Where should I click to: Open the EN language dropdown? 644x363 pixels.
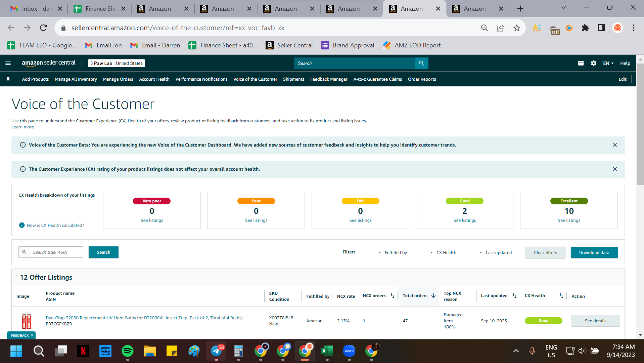(608, 63)
